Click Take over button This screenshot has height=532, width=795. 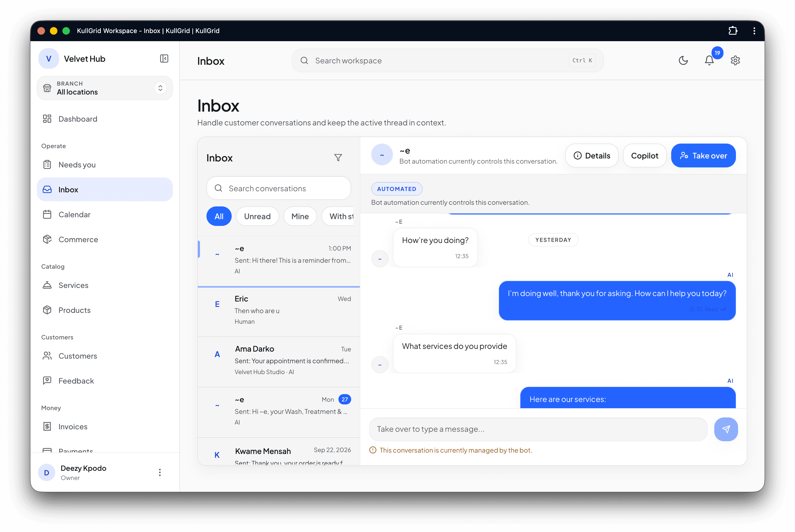click(x=703, y=155)
